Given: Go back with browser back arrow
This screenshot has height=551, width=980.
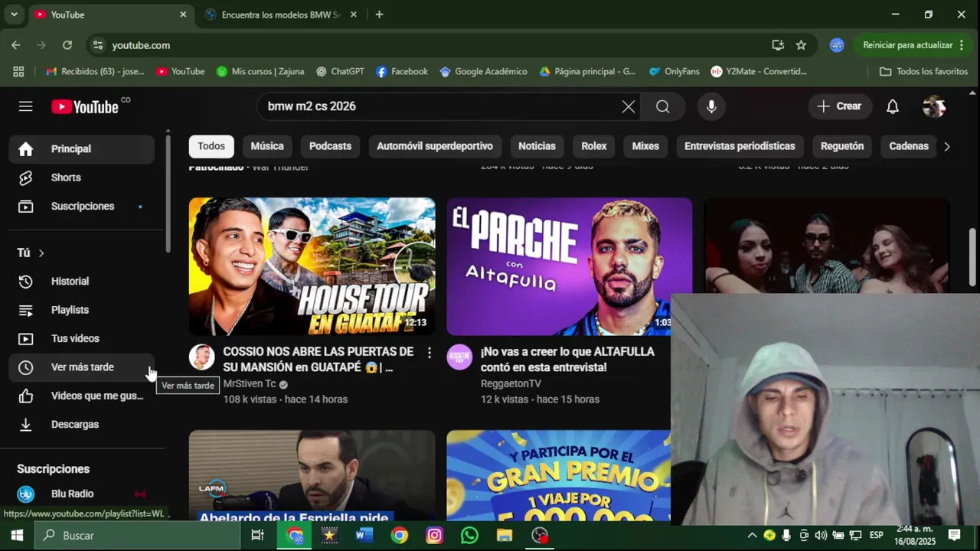Looking at the screenshot, I should tap(16, 45).
